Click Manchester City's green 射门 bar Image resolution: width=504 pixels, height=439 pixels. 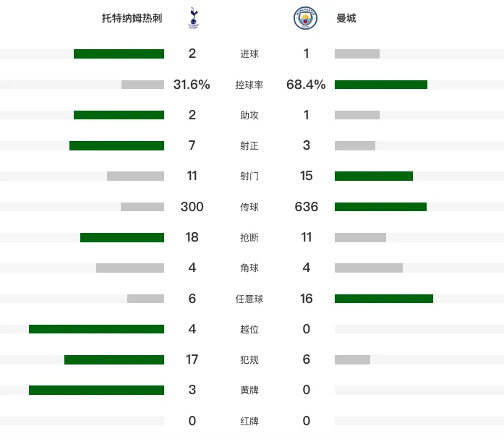[374, 176]
